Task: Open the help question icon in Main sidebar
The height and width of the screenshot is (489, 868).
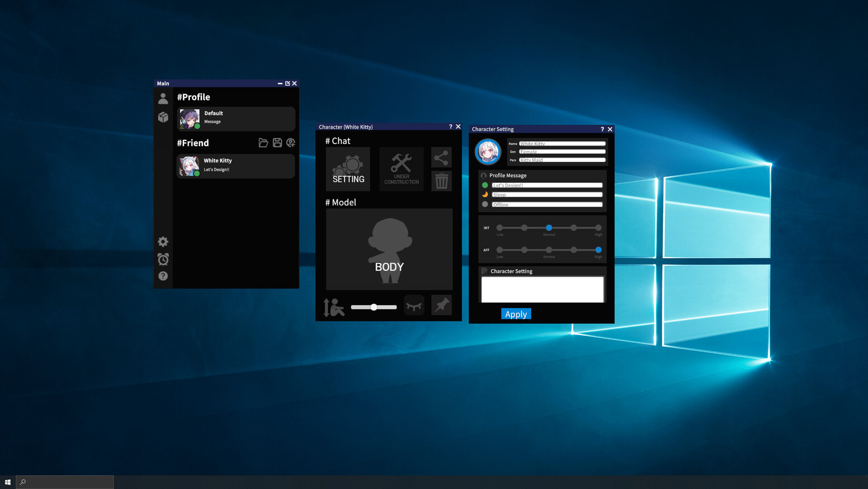Action: tap(163, 276)
